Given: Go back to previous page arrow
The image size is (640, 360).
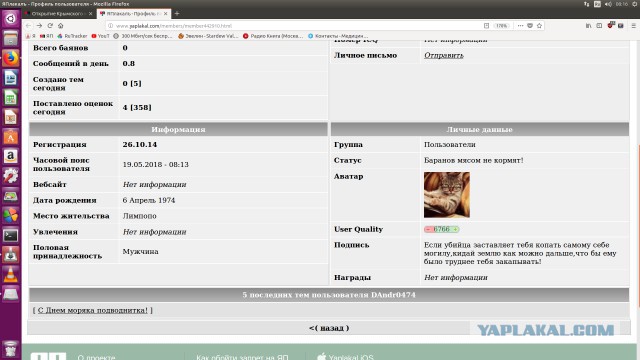Looking at the screenshot, I should coord(28,26).
